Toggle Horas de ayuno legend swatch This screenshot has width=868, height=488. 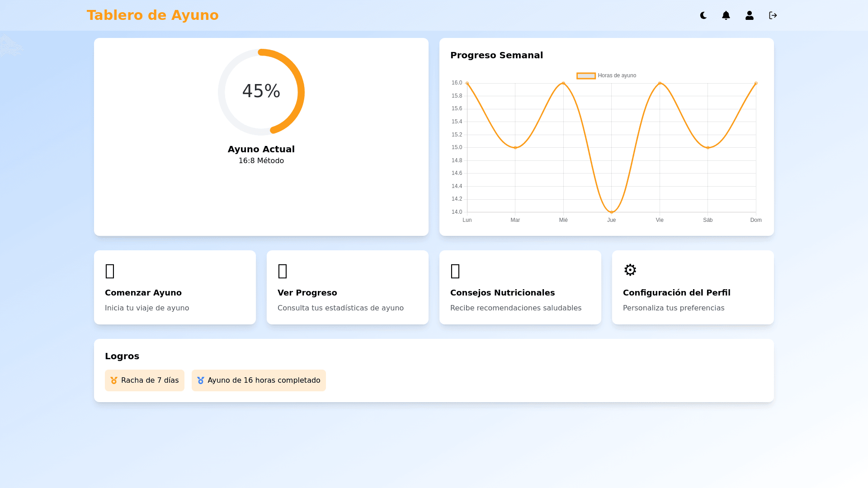click(586, 76)
